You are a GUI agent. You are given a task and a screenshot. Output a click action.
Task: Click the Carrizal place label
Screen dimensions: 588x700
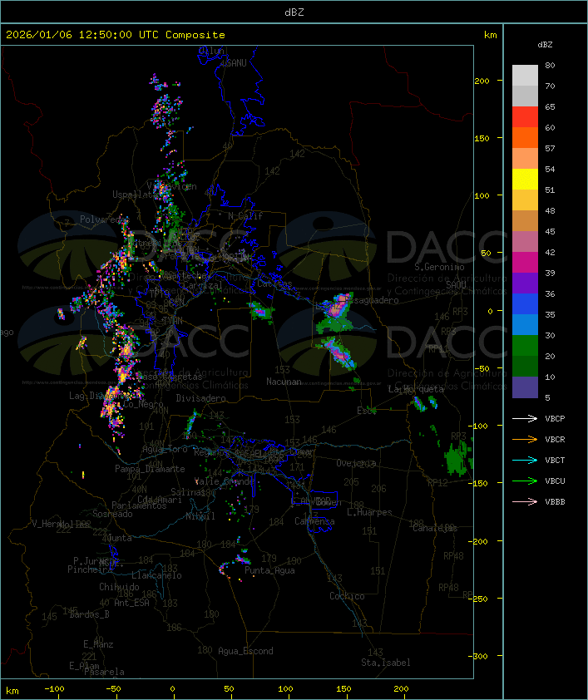(203, 285)
